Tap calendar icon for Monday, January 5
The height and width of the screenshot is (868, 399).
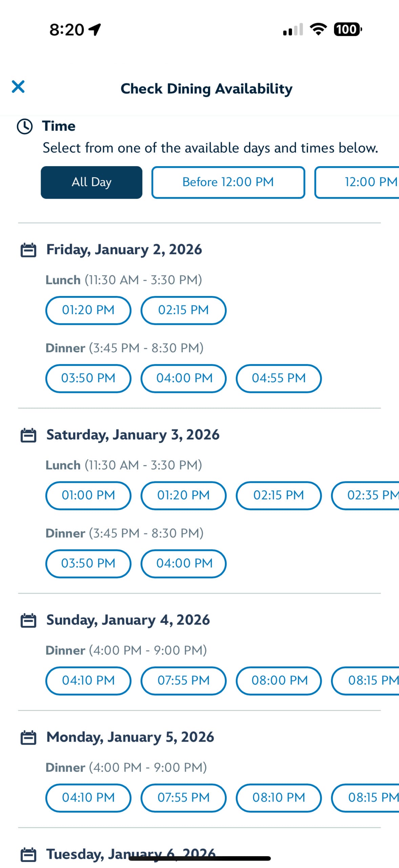tap(28, 738)
